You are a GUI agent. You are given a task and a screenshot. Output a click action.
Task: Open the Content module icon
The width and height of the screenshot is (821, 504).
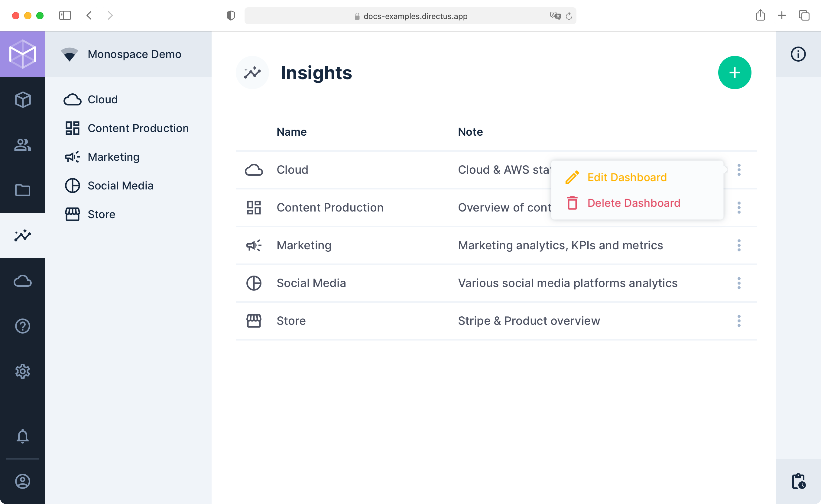pos(22,100)
